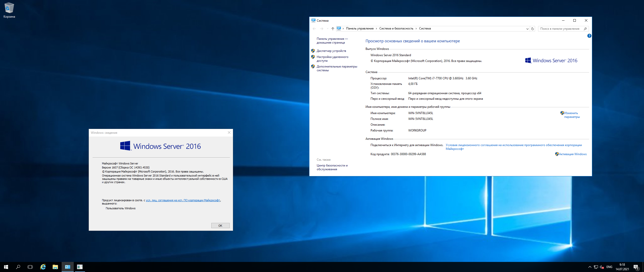644x272 pixels.
Task: Minimize the Система window
Action: tap(563, 20)
